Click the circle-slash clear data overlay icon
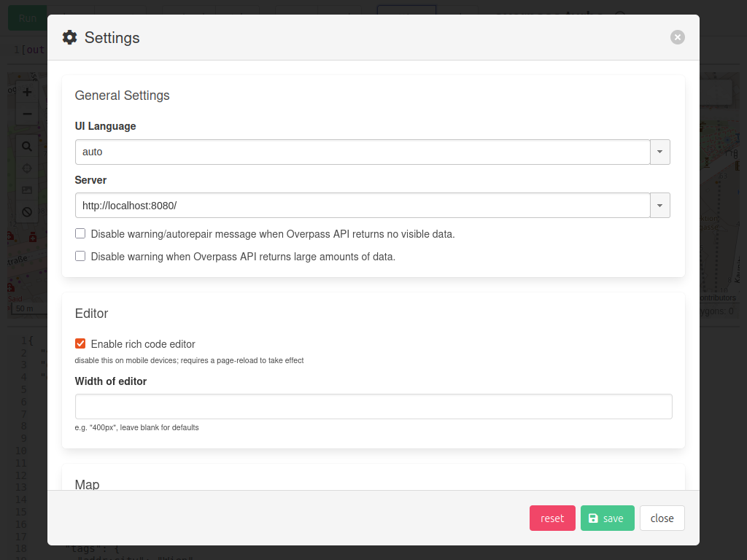 point(27,212)
